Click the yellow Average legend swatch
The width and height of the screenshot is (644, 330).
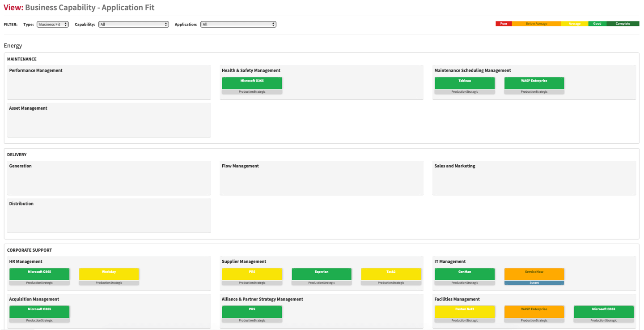click(x=574, y=24)
